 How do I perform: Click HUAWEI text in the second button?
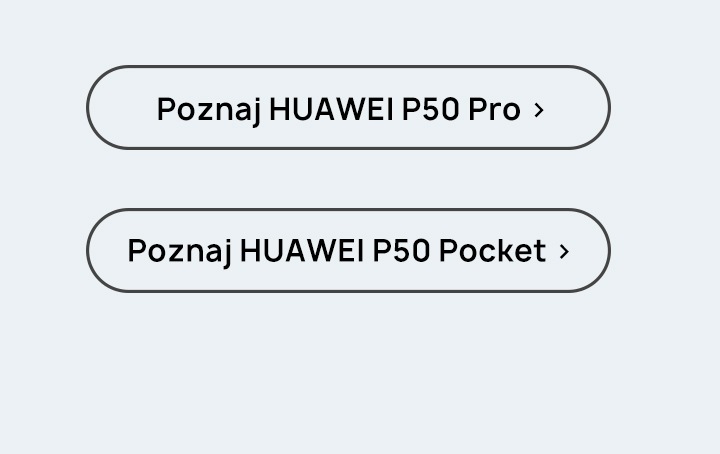[x=302, y=251]
